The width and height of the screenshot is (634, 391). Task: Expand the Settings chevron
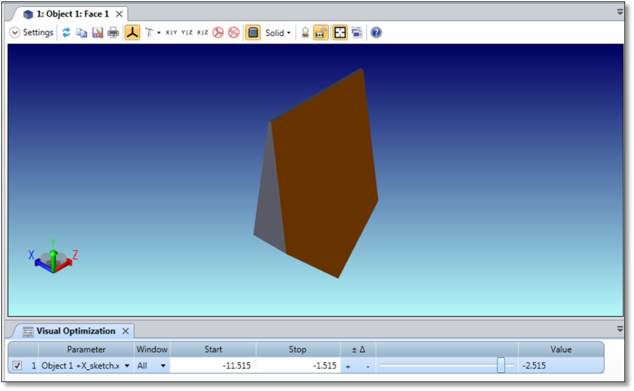click(x=15, y=33)
